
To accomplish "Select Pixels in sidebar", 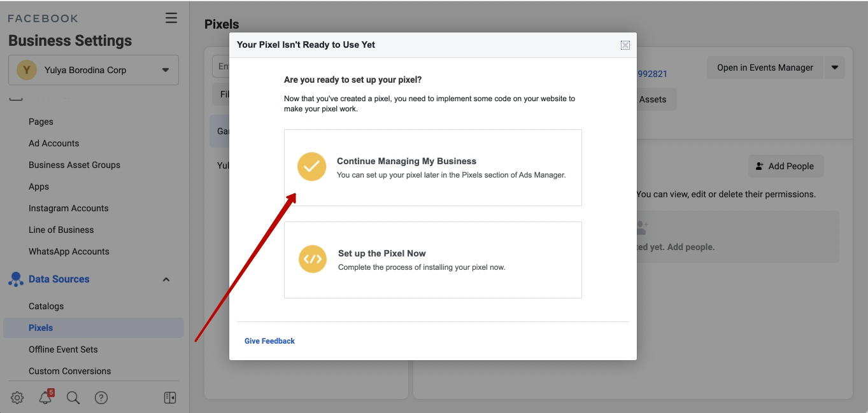I will pos(94,328).
